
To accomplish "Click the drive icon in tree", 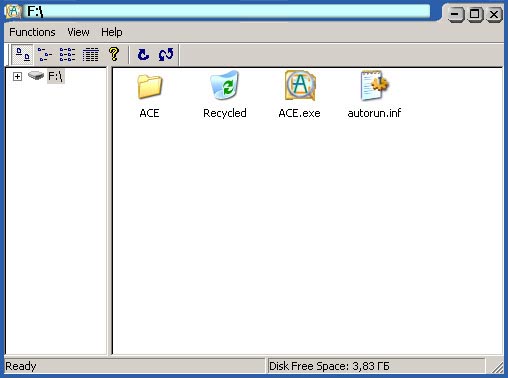I will click(x=36, y=76).
